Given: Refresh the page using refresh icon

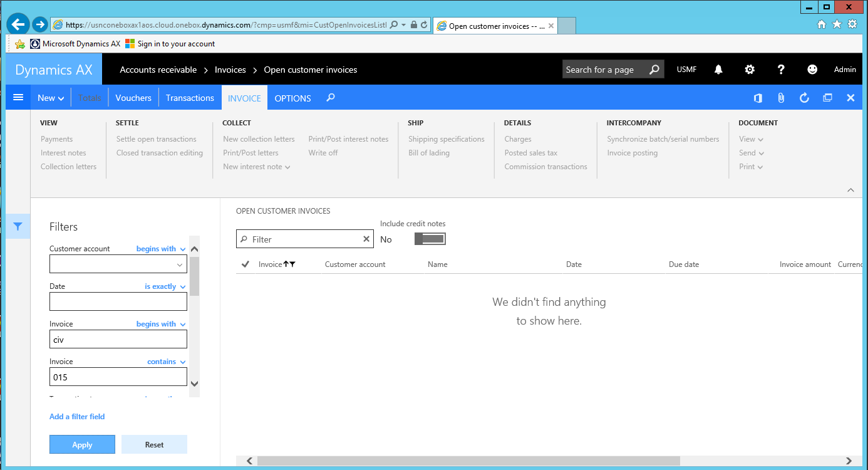Looking at the screenshot, I should point(805,98).
